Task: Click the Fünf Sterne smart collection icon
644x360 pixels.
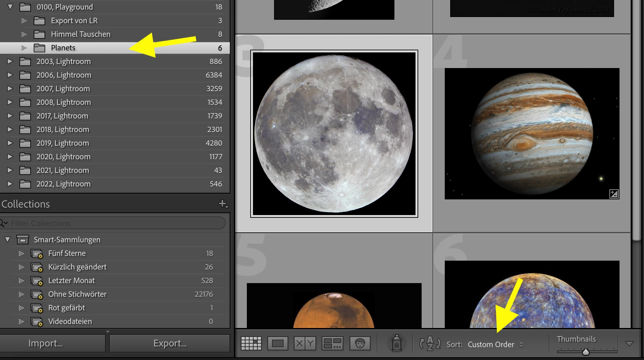Action: click(37, 254)
